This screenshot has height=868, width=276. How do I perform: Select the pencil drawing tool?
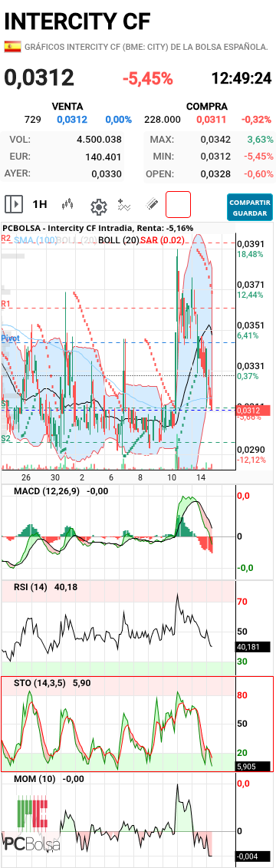152,205
